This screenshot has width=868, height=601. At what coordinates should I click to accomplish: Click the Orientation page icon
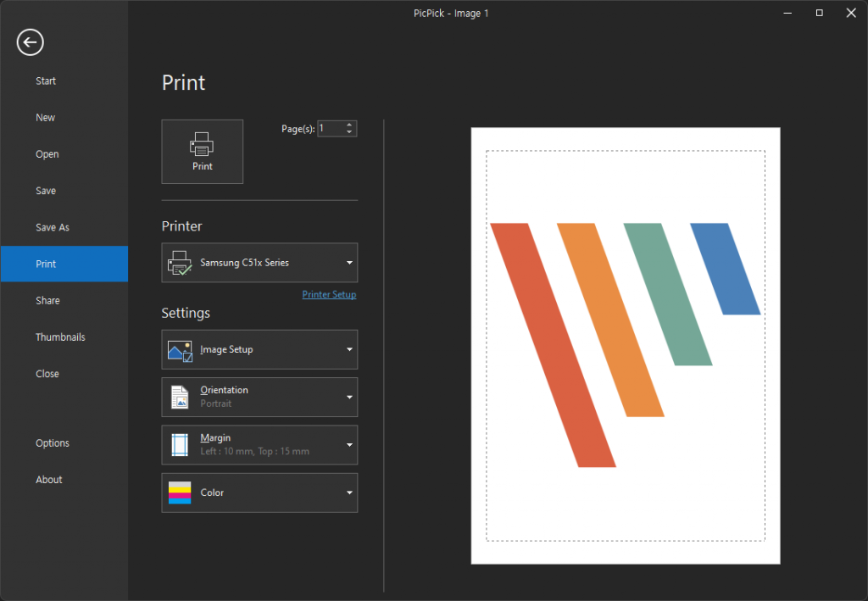(180, 398)
